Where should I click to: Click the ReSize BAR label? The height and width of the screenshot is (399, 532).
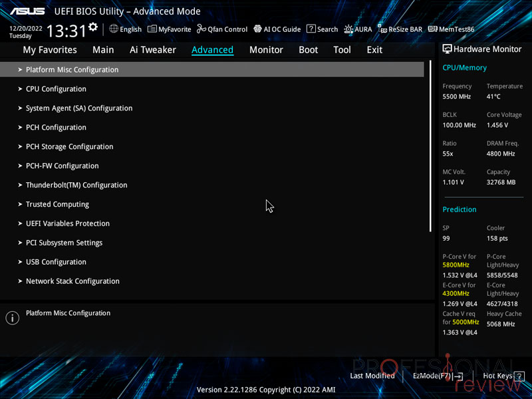pos(406,29)
